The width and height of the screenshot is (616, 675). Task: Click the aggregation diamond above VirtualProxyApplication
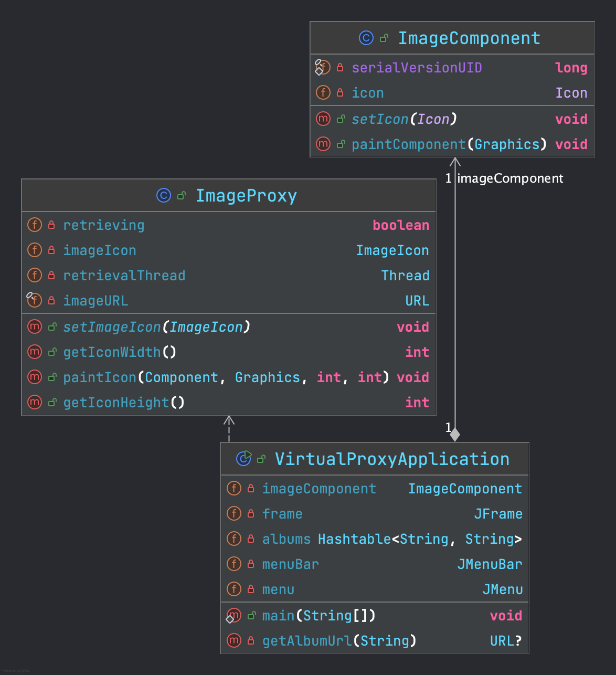[454, 434]
